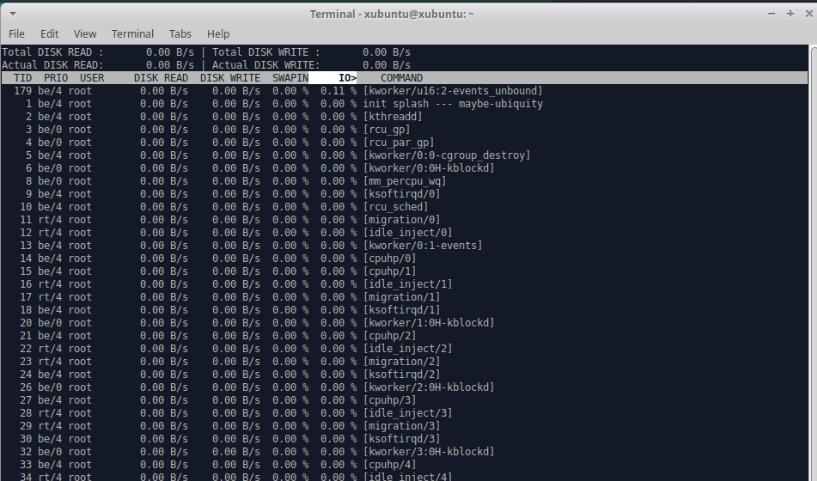
Task: Open the File menu
Action: coord(16,34)
